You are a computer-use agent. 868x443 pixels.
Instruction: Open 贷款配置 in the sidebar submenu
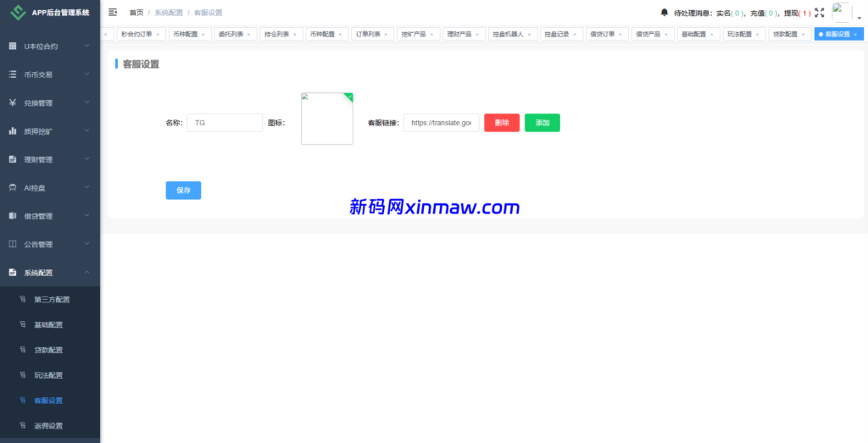48,350
